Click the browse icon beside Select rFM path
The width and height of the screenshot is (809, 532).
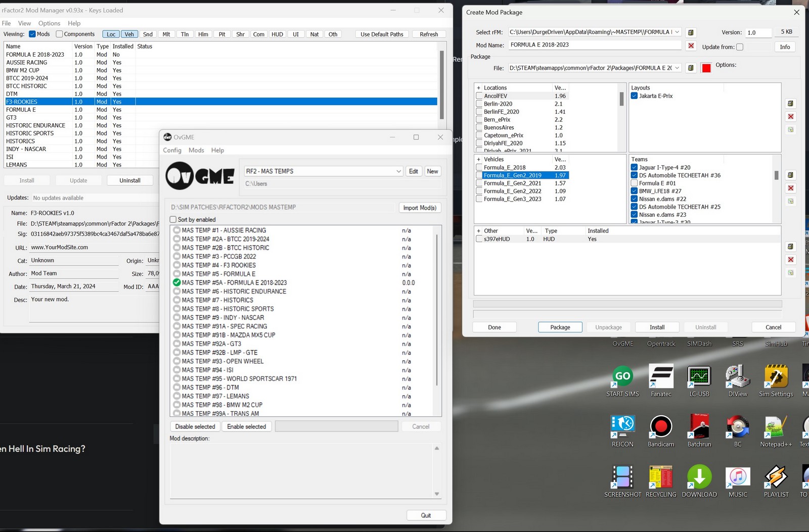point(691,32)
